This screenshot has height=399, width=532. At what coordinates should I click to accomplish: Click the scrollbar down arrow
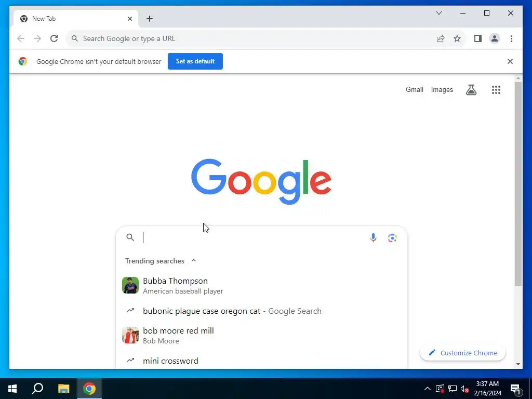(518, 364)
